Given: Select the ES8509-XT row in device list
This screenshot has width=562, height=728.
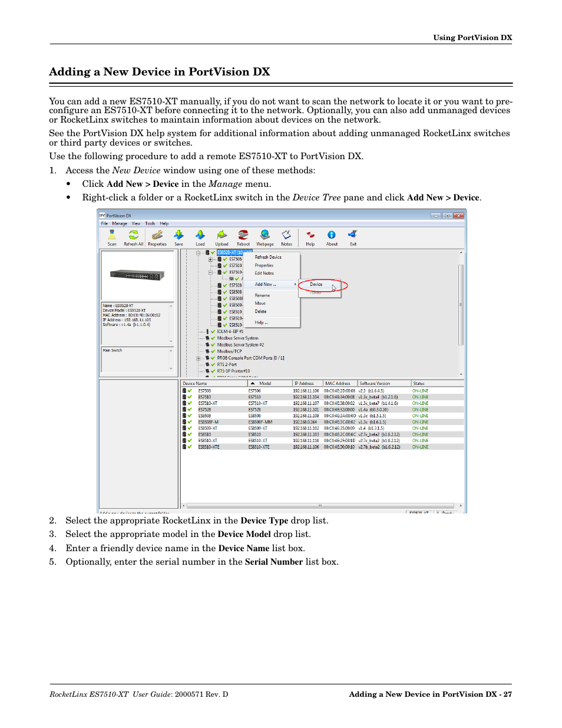Looking at the screenshot, I should click(322, 428).
